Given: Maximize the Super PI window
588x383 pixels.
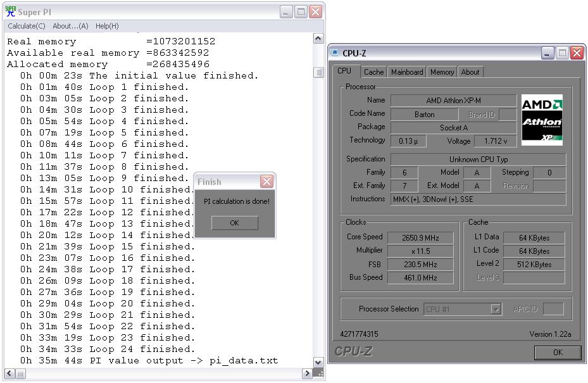Looking at the screenshot, I should point(301,11).
